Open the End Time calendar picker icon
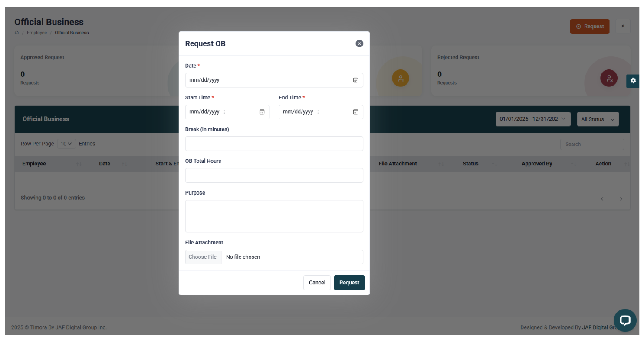The image size is (644, 343). point(355,112)
